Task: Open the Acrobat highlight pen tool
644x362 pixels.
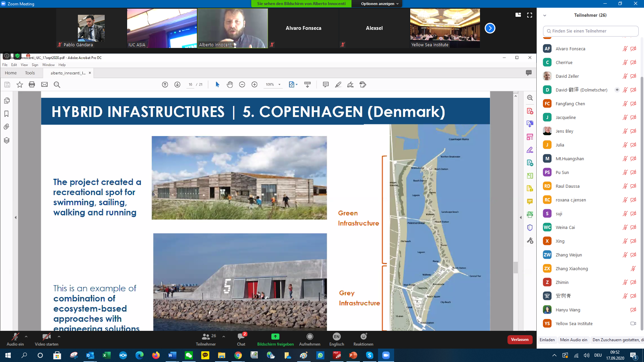Action: [338, 84]
